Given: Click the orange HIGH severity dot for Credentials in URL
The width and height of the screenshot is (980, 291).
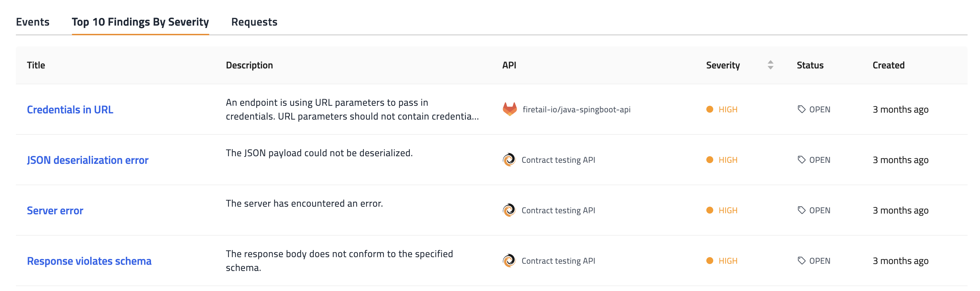Looking at the screenshot, I should click(709, 110).
